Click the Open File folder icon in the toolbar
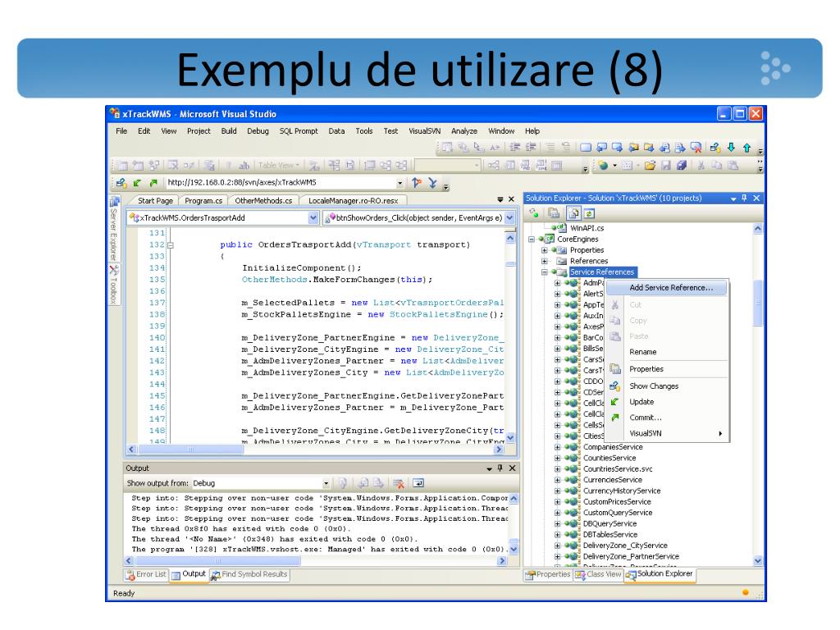This screenshot has width=840, height=630. [x=650, y=165]
